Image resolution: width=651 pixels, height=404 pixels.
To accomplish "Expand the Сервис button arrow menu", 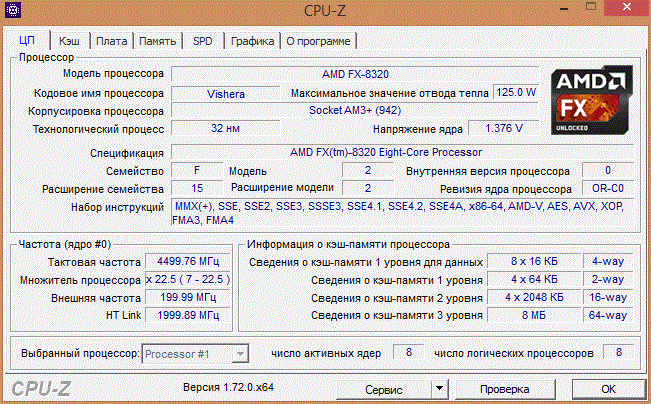I will 439,389.
